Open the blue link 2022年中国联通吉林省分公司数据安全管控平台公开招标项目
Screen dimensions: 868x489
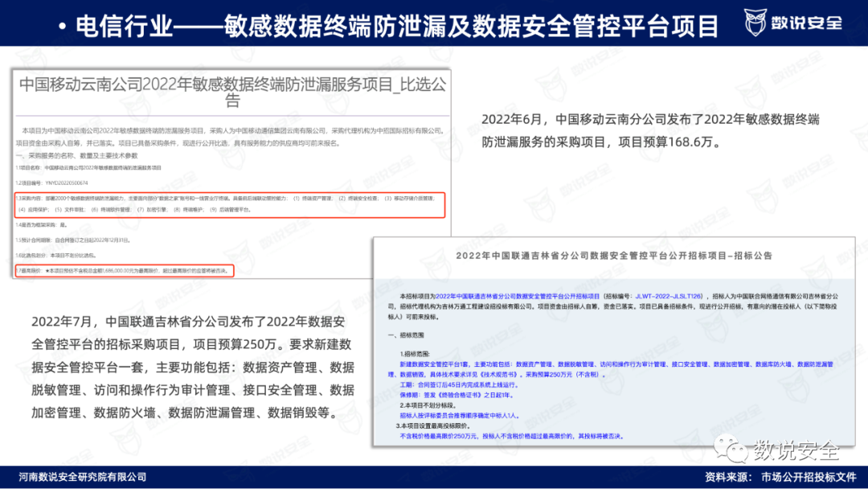click(518, 296)
